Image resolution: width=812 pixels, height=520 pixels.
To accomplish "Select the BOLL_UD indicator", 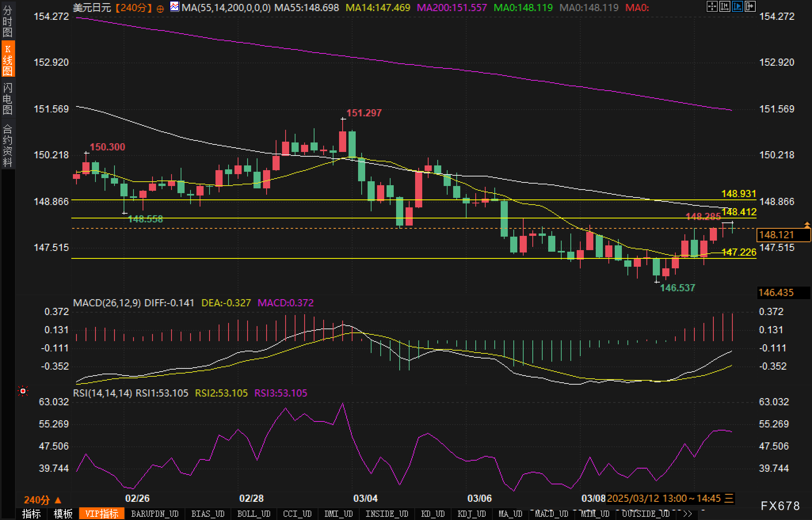I will 254,514.
